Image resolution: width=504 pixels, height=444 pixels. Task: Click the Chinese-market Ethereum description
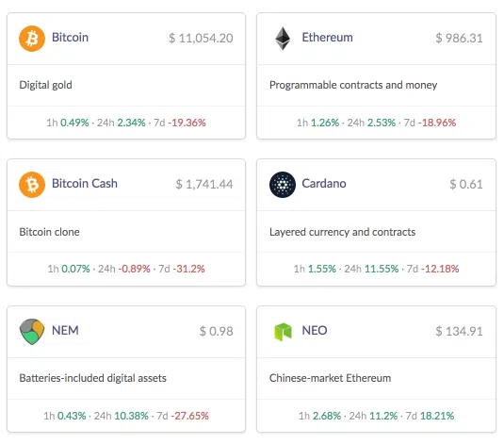(x=330, y=378)
